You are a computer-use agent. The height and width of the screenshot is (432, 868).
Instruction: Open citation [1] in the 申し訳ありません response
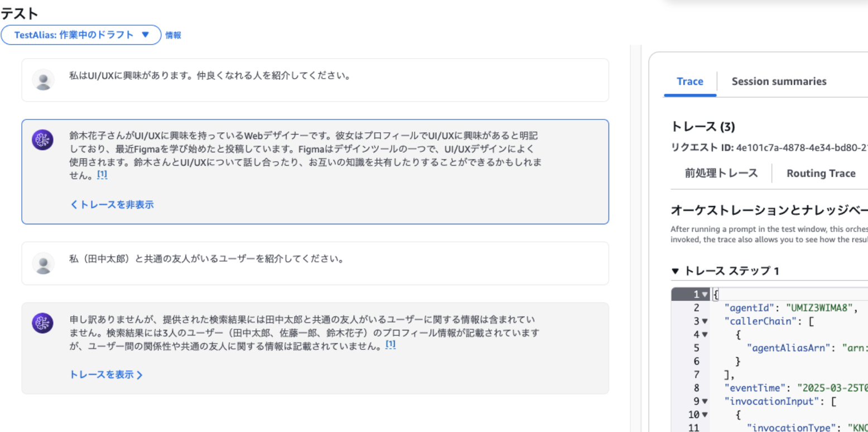[x=390, y=345]
